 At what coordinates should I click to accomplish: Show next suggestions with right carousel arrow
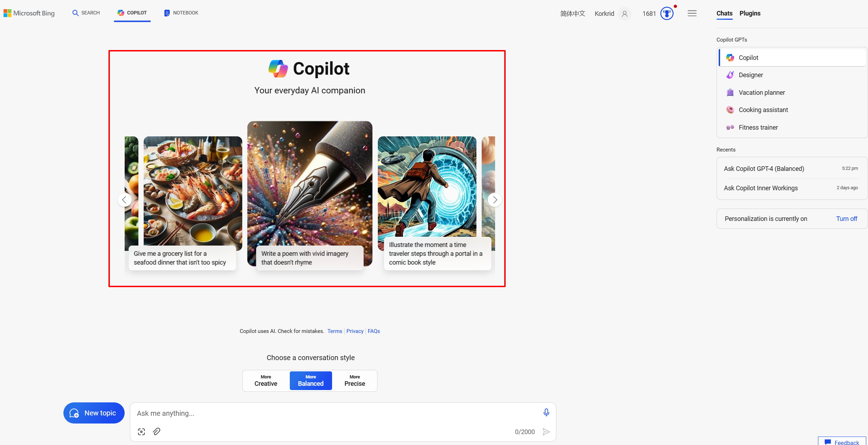coord(495,200)
